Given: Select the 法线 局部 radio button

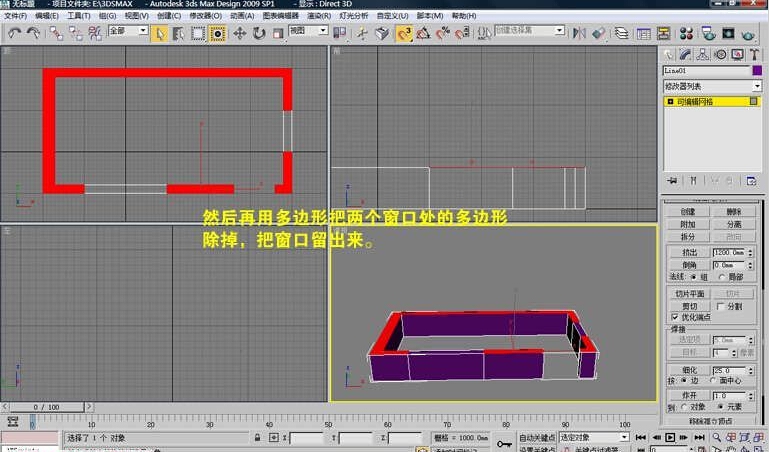Looking at the screenshot, I should click(x=722, y=277).
